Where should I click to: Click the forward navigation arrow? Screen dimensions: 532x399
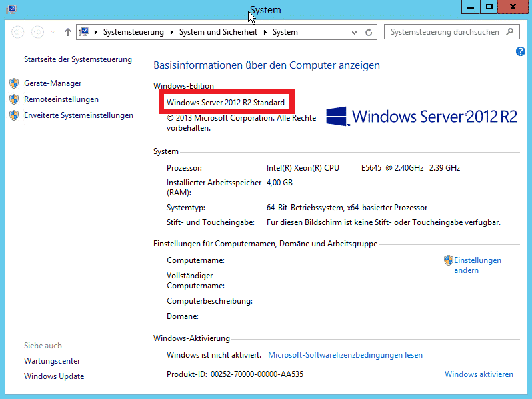coord(37,32)
